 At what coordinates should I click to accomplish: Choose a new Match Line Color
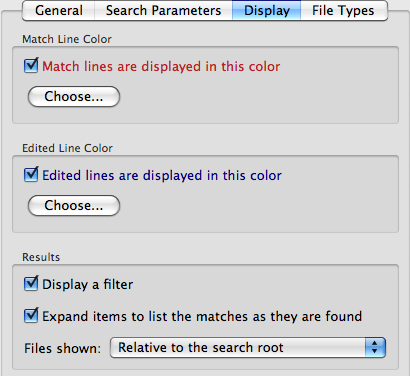pyautogui.click(x=74, y=97)
